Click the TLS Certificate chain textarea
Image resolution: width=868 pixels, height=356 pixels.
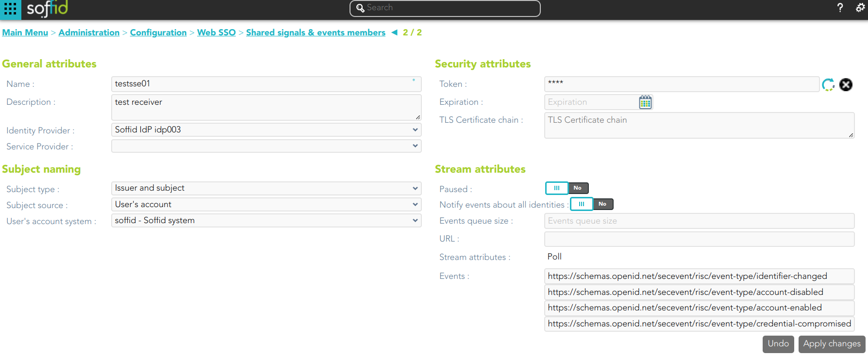[699, 125]
